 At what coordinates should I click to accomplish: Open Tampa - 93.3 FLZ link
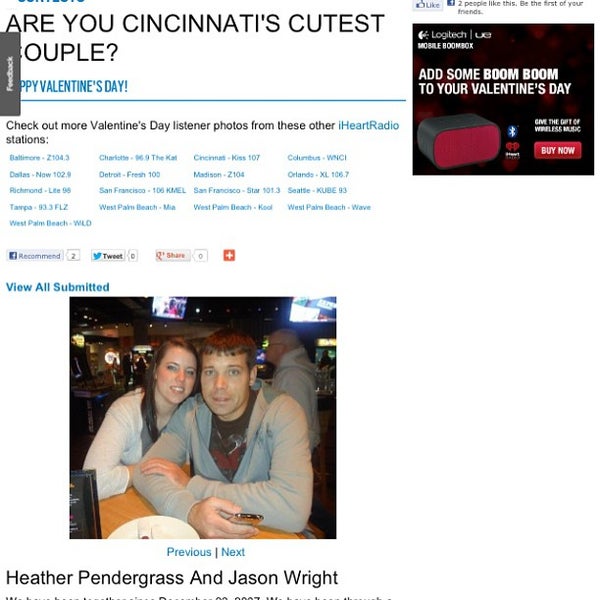point(39,207)
